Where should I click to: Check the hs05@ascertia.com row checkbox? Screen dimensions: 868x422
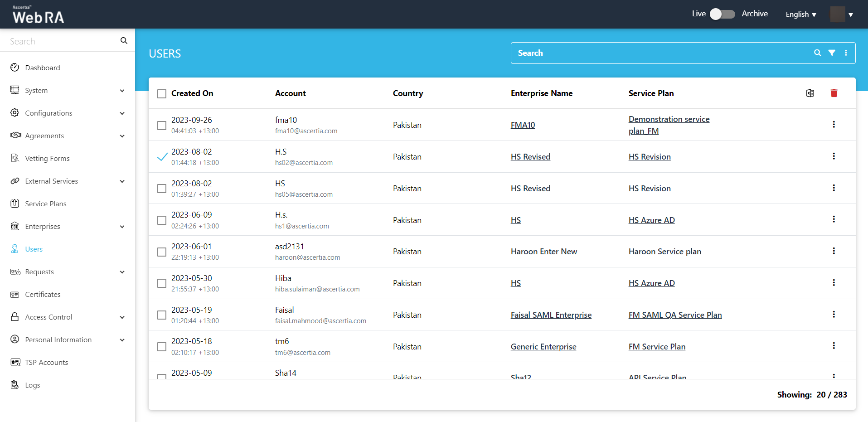pos(162,189)
